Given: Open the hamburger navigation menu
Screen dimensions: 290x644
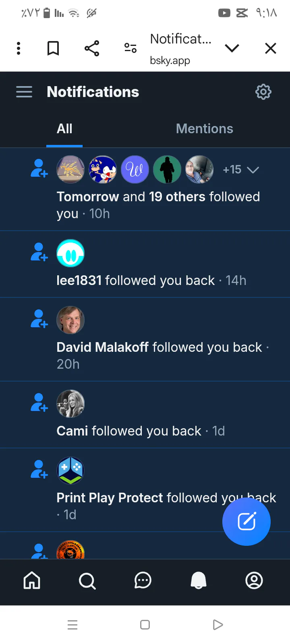Looking at the screenshot, I should click(x=24, y=92).
